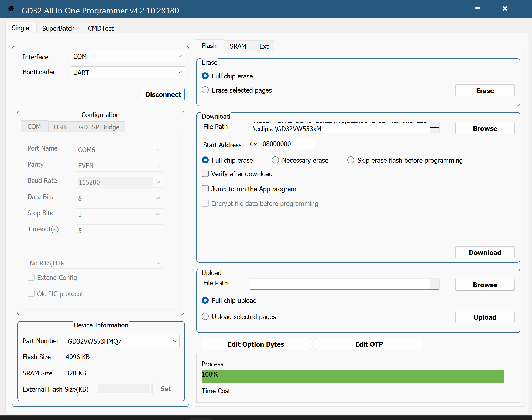This screenshot has width=532, height=420.
Task: Open the Interface dropdown
Action: tap(128, 56)
